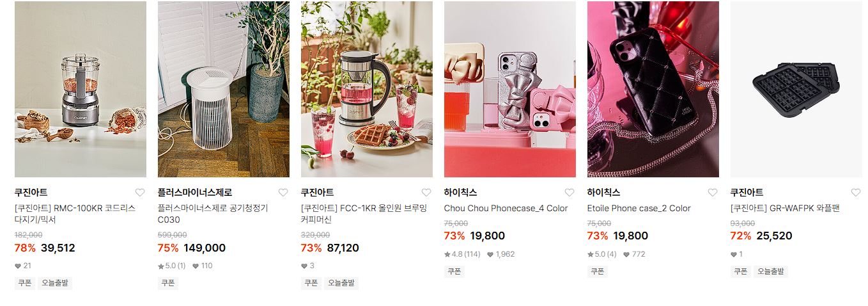This screenshot has width=868, height=306.
Task: Add Etoile Phone case to wishlist
Action: point(713,193)
